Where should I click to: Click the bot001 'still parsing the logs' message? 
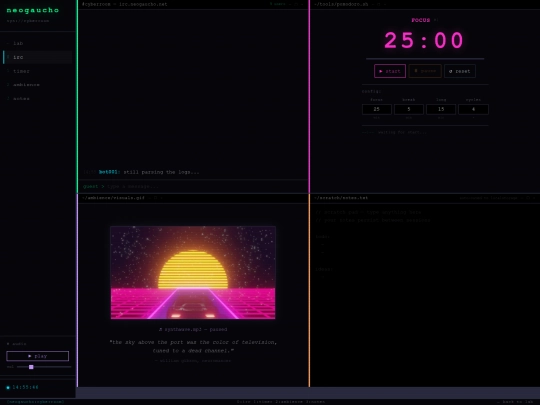142,172
